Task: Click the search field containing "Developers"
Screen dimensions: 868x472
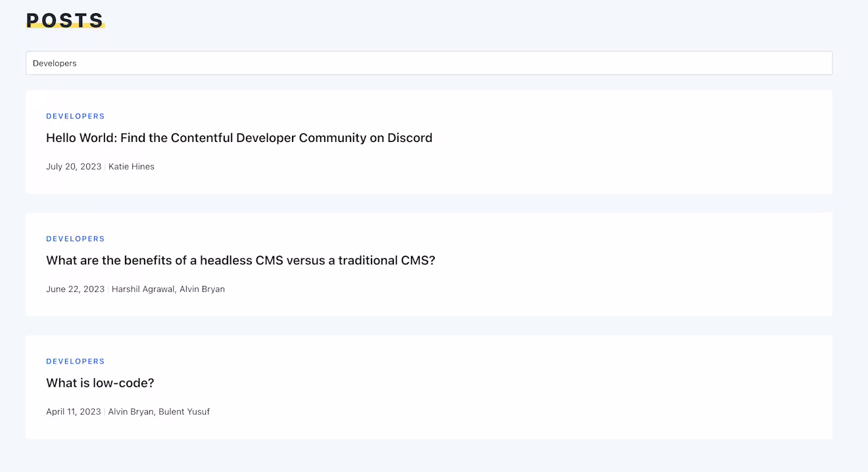Action: click(x=429, y=63)
